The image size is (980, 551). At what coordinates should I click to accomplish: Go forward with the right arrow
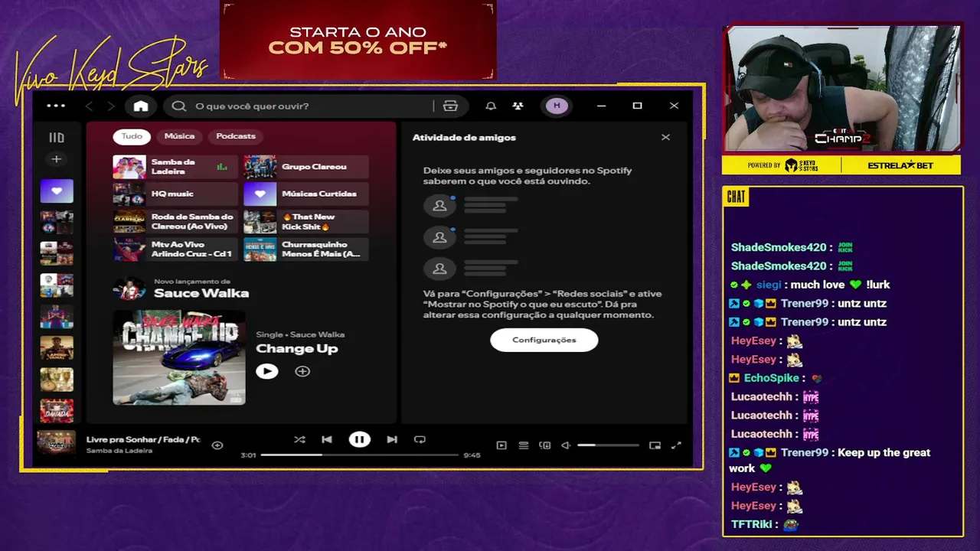pos(111,106)
